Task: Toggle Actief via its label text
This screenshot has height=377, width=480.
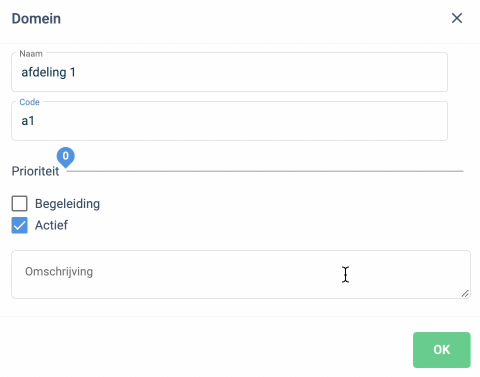Action: point(51,225)
